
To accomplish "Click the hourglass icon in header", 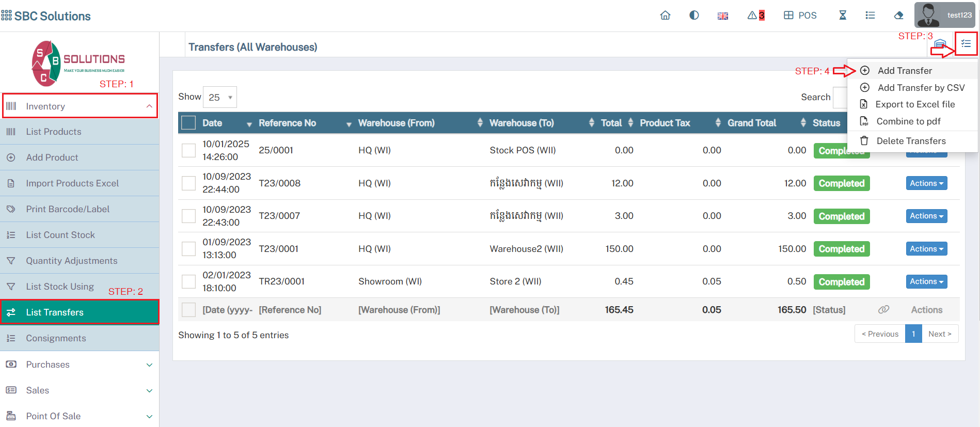I will point(843,15).
